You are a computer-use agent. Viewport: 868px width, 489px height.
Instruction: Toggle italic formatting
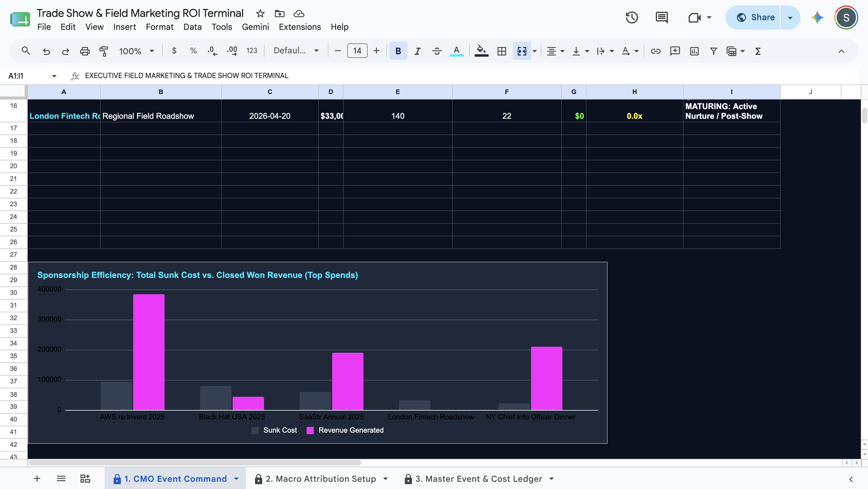pyautogui.click(x=417, y=51)
